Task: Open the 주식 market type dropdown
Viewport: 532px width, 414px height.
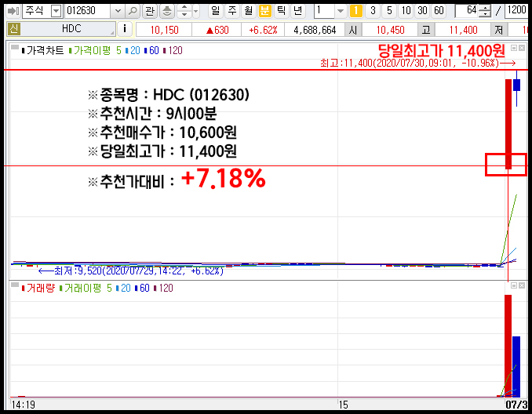Action: [x=56, y=11]
